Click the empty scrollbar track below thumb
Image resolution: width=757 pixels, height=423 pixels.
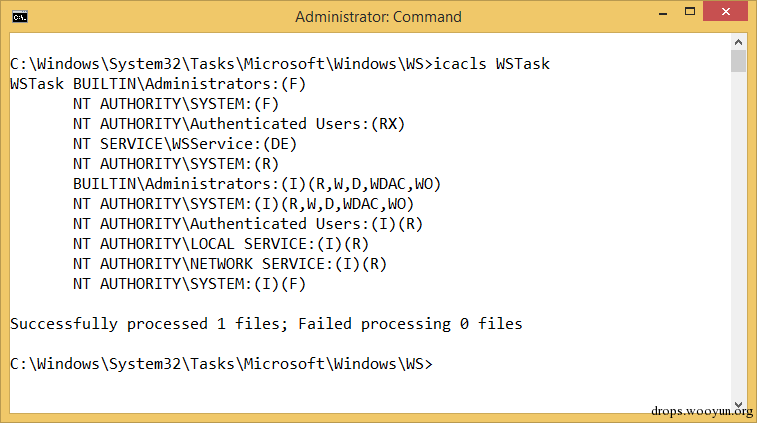point(738,235)
